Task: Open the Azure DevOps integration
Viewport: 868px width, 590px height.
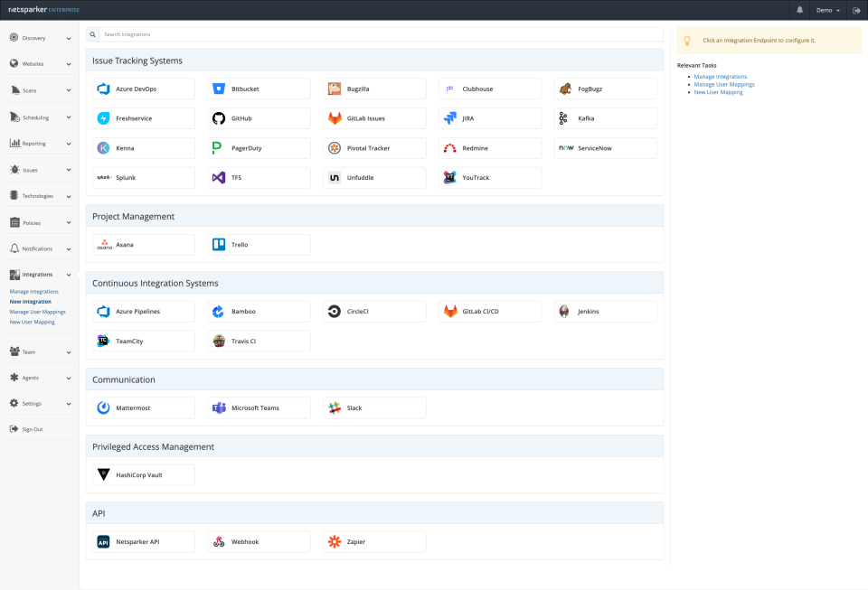Action: tap(142, 88)
